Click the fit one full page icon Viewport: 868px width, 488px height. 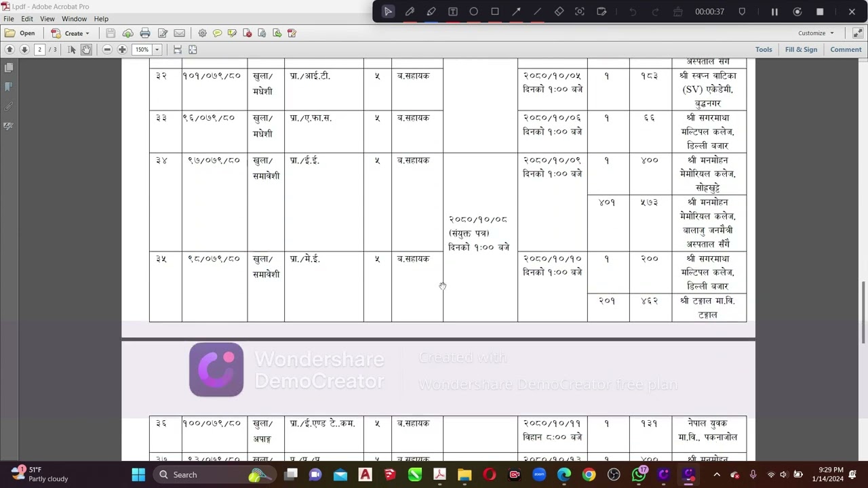pos(193,49)
